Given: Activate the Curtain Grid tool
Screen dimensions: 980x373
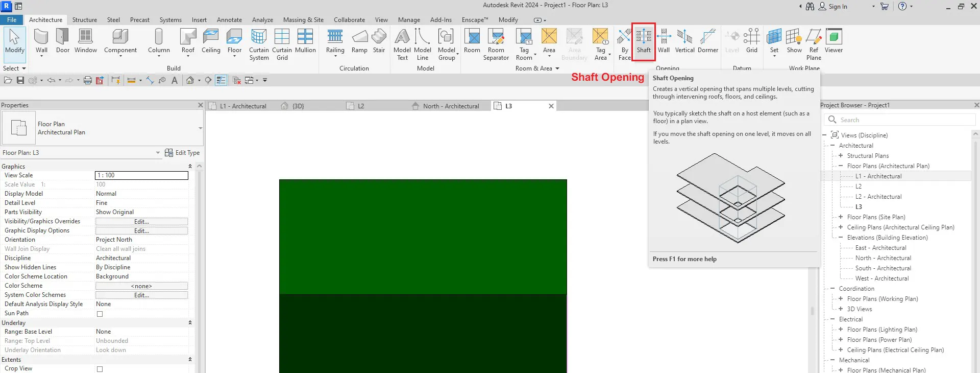Looking at the screenshot, I should (282, 45).
